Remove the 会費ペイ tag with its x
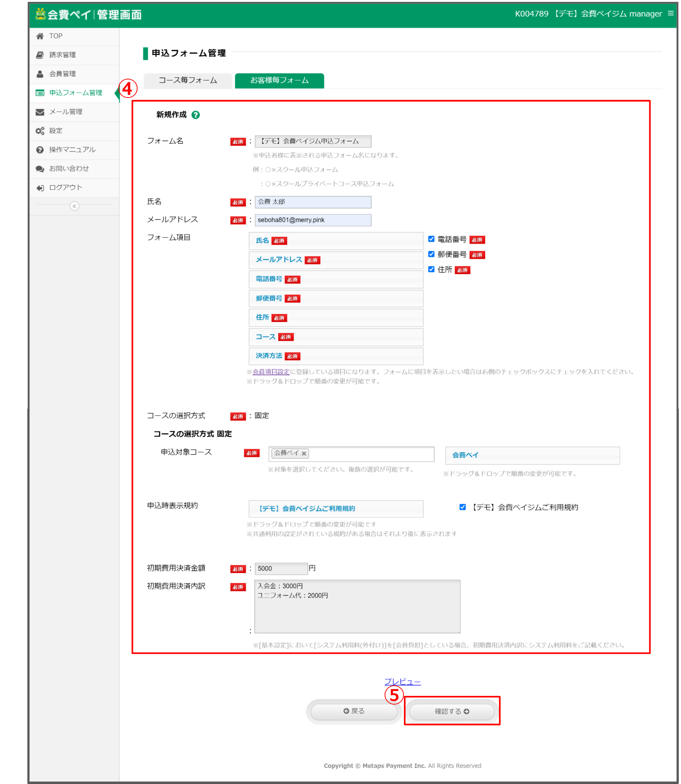The height and width of the screenshot is (784, 681). click(x=305, y=454)
